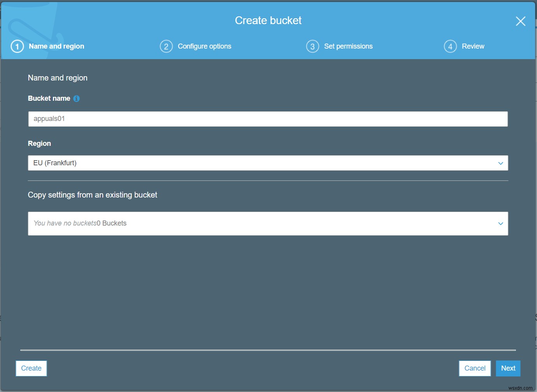Click the step 1 circle icon
The height and width of the screenshot is (392, 537).
[x=17, y=46]
